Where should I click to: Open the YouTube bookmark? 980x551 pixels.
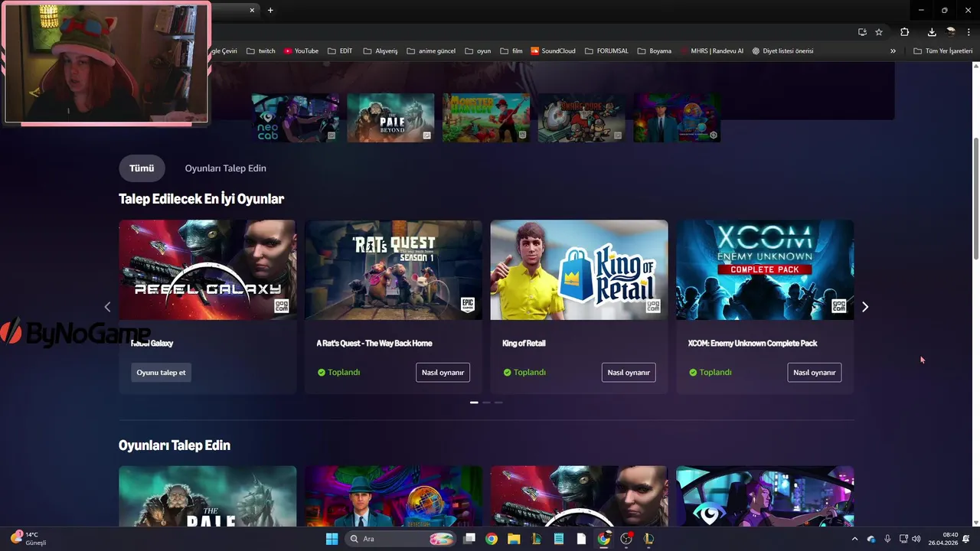(301, 51)
